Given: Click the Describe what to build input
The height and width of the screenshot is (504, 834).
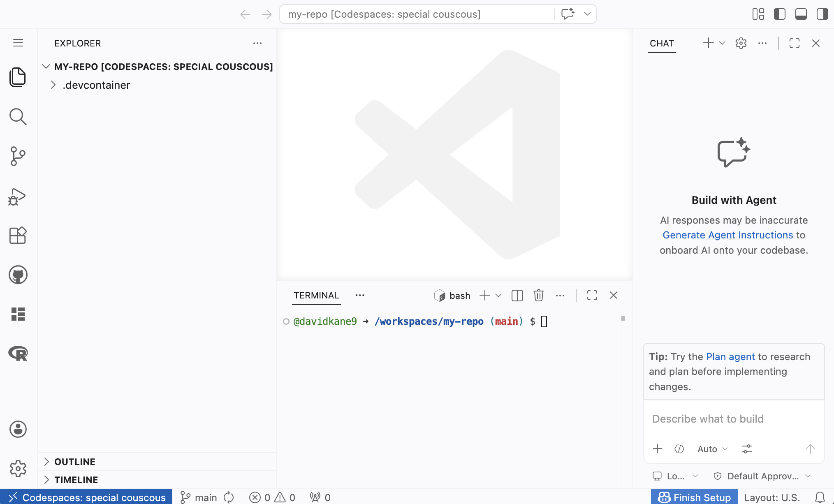Looking at the screenshot, I should [x=733, y=419].
